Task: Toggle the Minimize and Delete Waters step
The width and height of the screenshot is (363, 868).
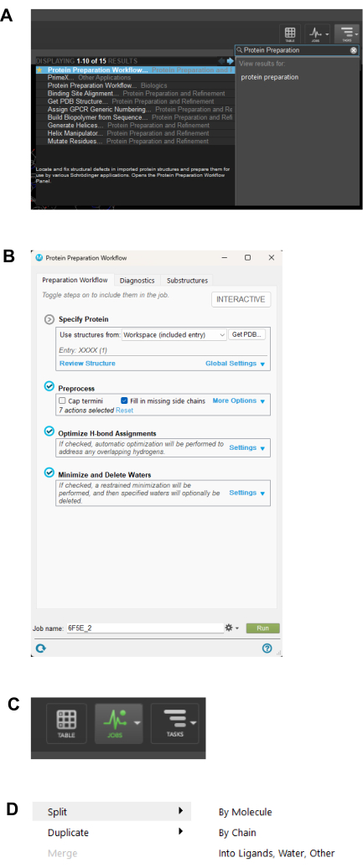Action: coord(49,473)
